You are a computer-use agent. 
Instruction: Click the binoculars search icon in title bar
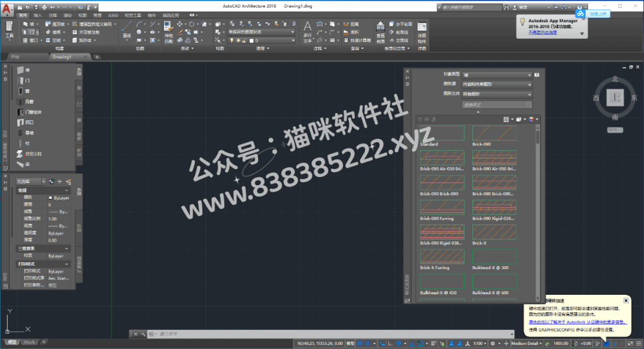coord(506,7)
